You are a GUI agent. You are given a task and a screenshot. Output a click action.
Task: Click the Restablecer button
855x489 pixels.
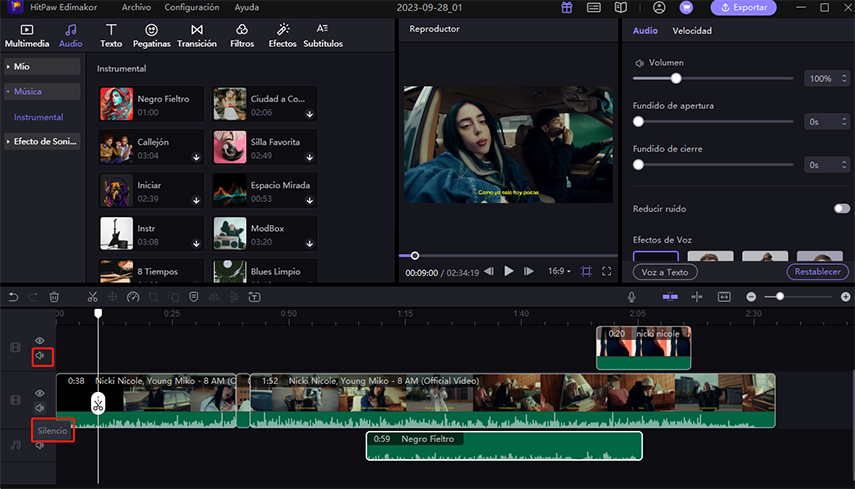point(817,271)
